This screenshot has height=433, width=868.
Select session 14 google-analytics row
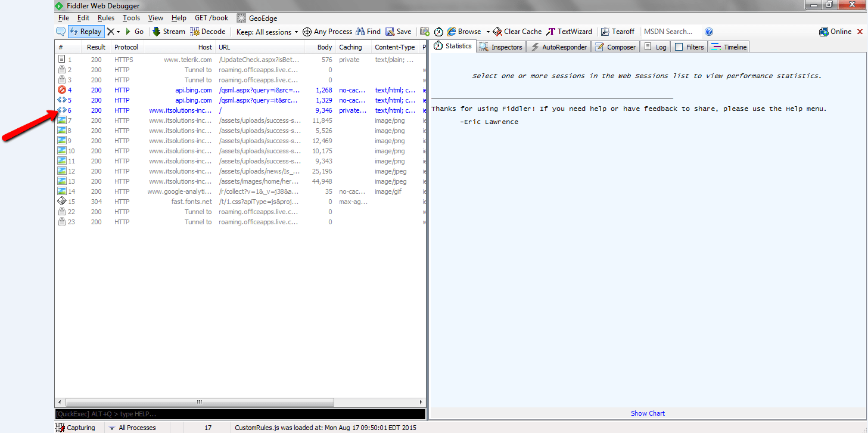click(240, 191)
